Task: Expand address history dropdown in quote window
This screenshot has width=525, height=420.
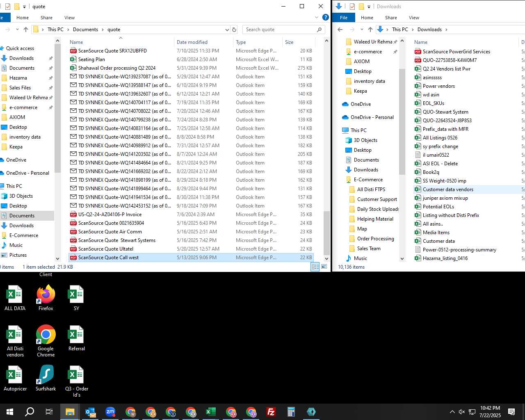Action: 227,30
